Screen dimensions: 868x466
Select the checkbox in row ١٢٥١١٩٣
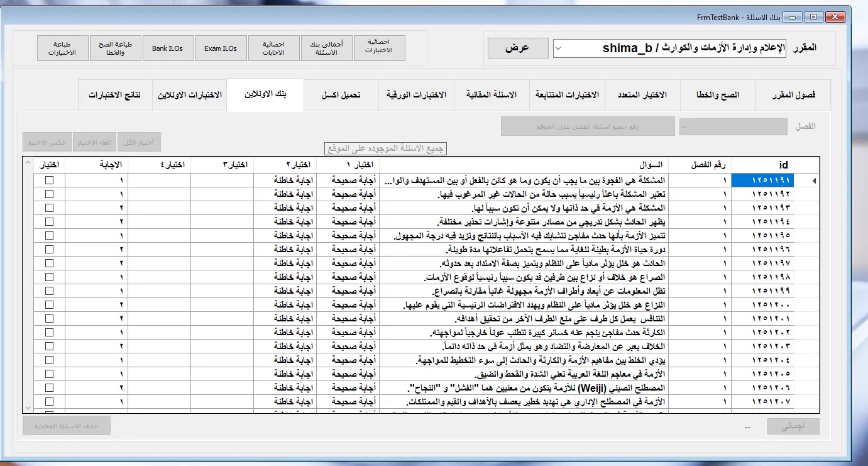tap(50, 208)
